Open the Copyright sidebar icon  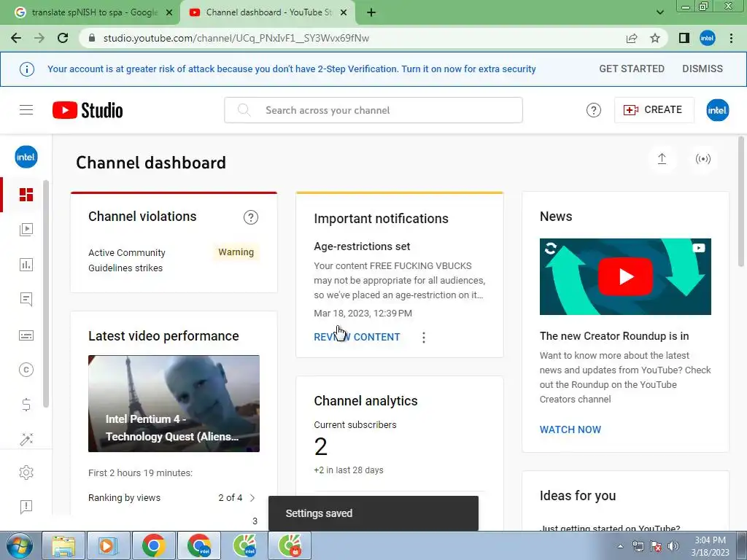click(26, 370)
